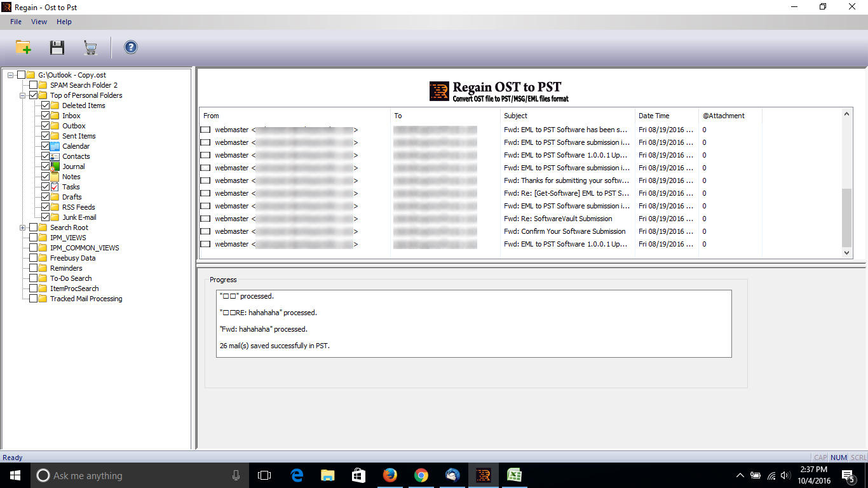868x488 pixels.
Task: Click '26 mail(s) saved successfully in PST.' line
Action: point(274,346)
